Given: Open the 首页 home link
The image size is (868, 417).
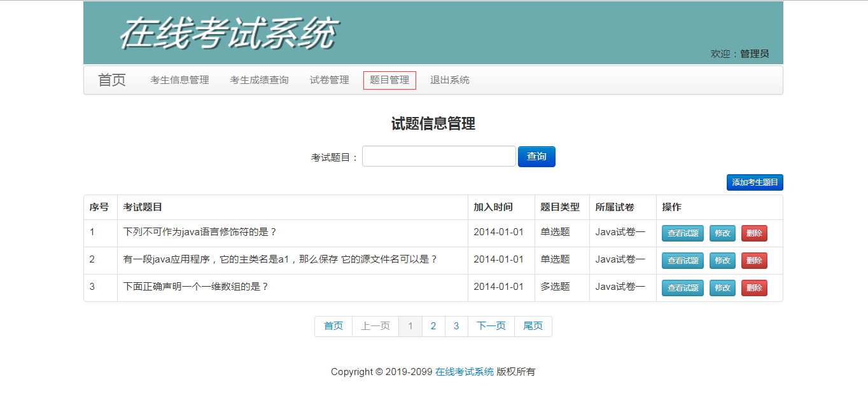Looking at the screenshot, I should pos(112,80).
